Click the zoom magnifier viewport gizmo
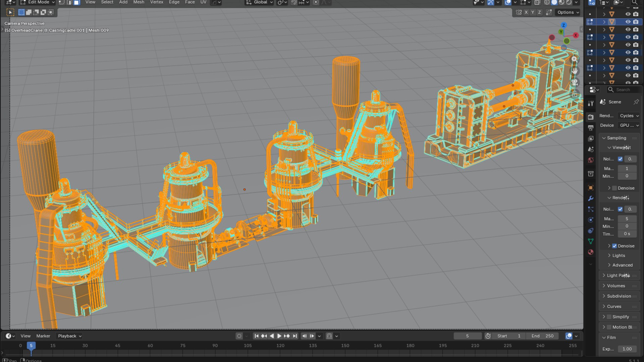 (574, 59)
